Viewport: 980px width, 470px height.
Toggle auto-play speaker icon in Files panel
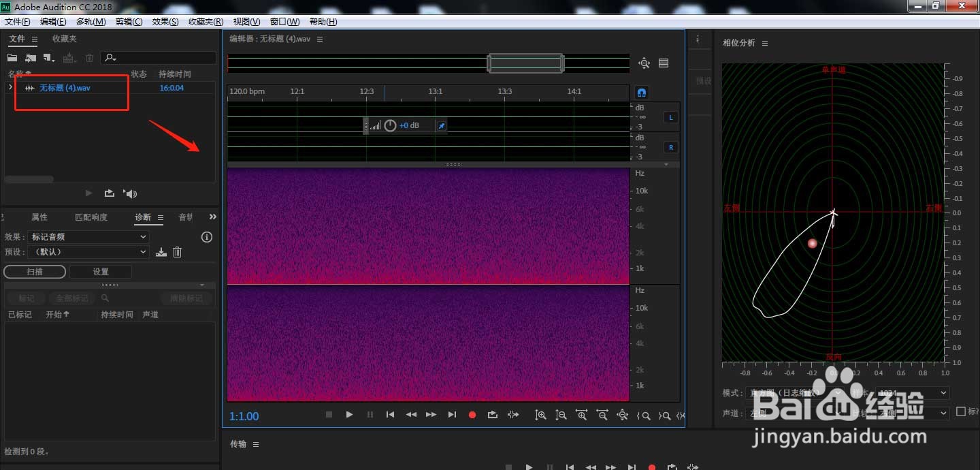pyautogui.click(x=130, y=193)
